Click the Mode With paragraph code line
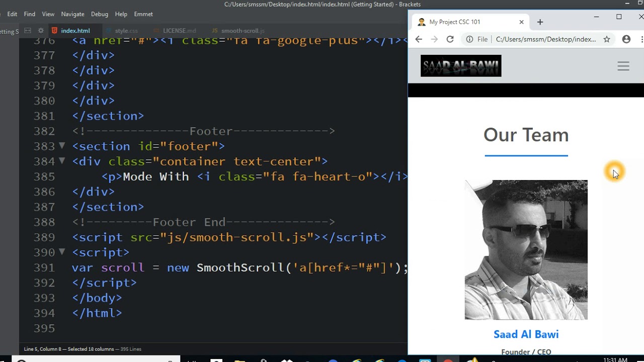Screen dimensions: 644x362 (x=254, y=176)
